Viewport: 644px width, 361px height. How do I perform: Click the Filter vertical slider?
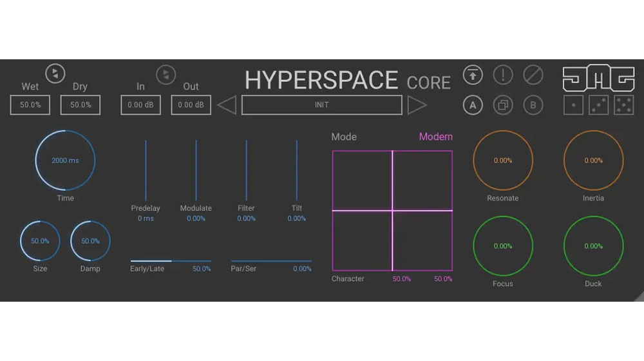[247, 170]
